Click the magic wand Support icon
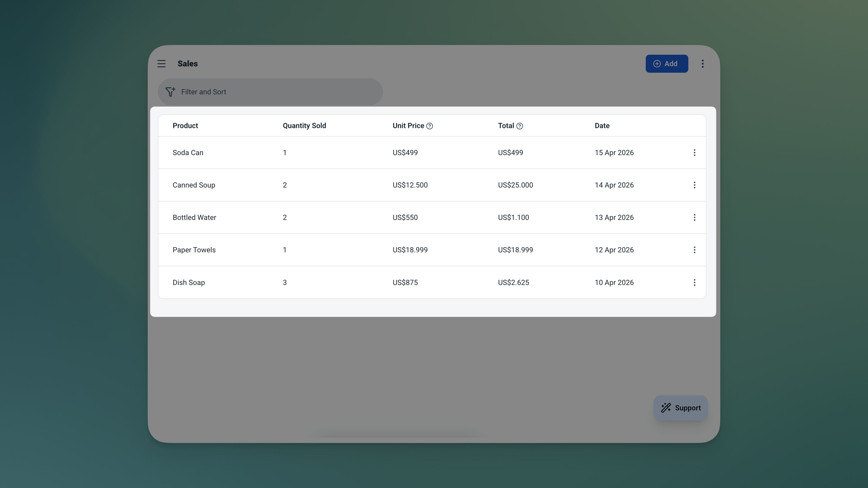868x488 pixels. click(x=666, y=408)
